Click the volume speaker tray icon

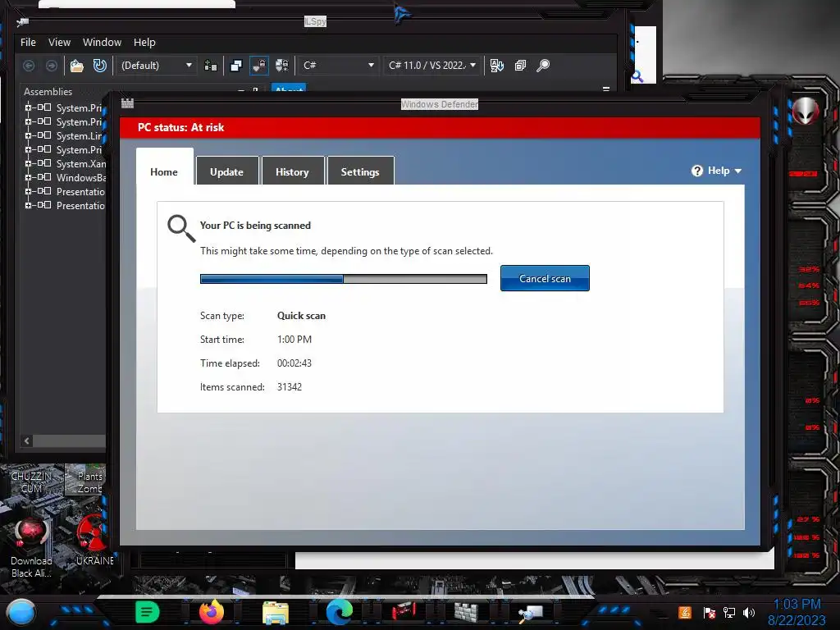tap(749, 612)
